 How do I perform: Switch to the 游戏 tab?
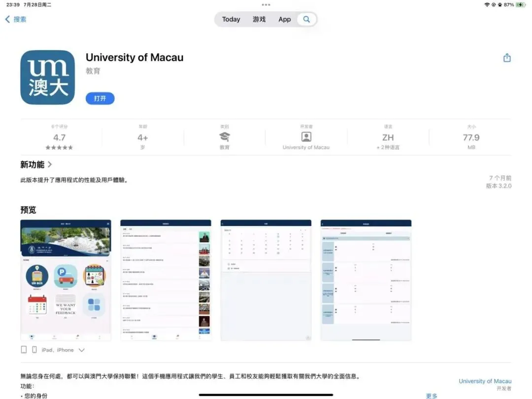pos(259,19)
